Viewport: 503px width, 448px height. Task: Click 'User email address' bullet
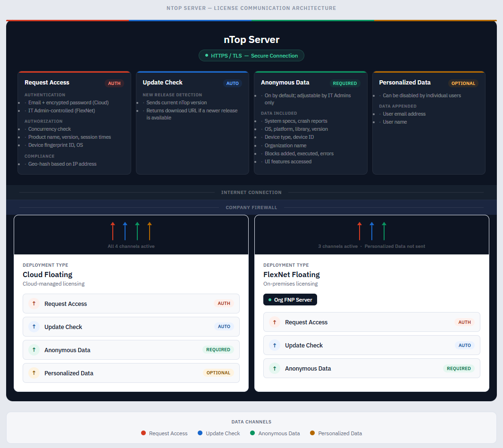[404, 114]
